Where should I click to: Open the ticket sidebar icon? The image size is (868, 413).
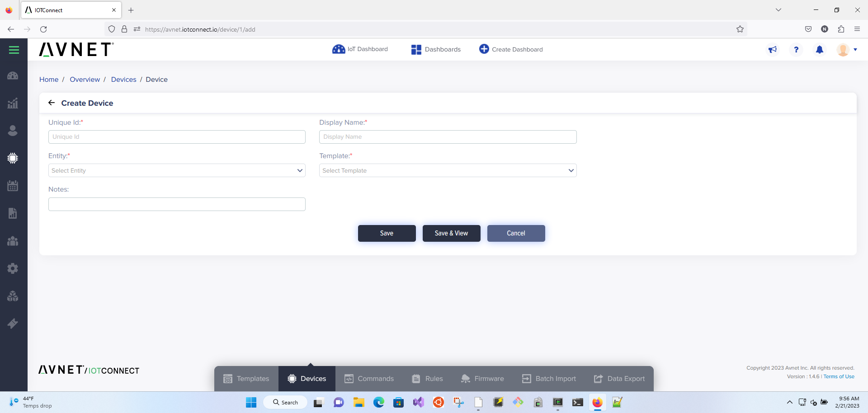[13, 324]
